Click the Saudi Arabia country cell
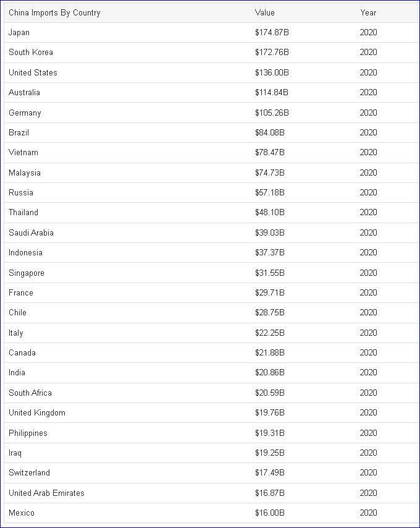 [x=31, y=232]
